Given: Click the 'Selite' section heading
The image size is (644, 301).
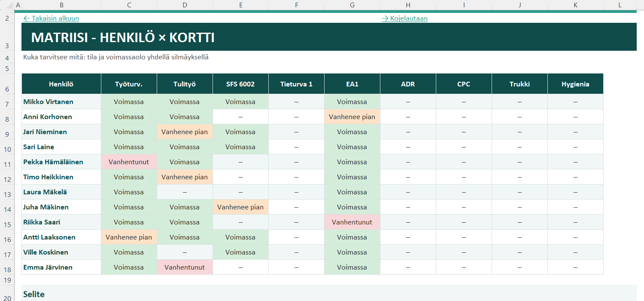Looking at the screenshot, I should (34, 295).
